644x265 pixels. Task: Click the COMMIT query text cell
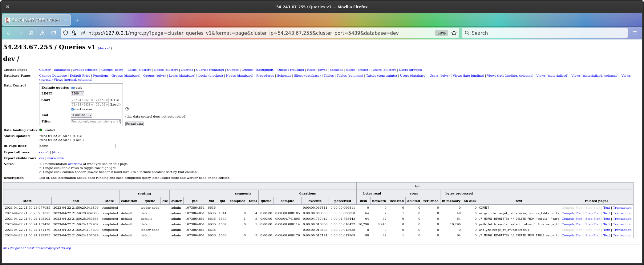[519, 208]
